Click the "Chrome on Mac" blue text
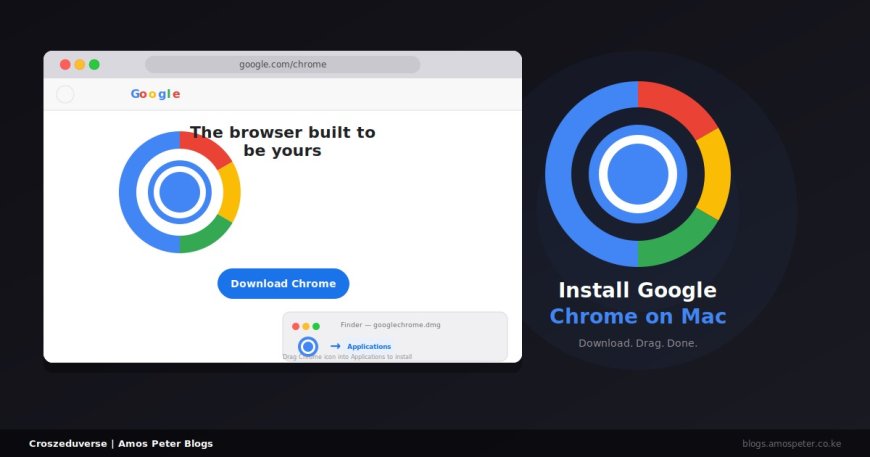 [x=638, y=316]
